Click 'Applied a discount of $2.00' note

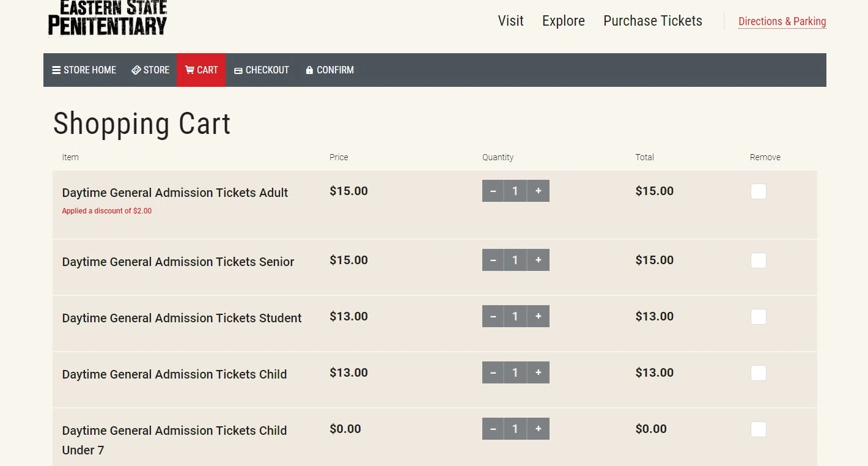click(106, 211)
